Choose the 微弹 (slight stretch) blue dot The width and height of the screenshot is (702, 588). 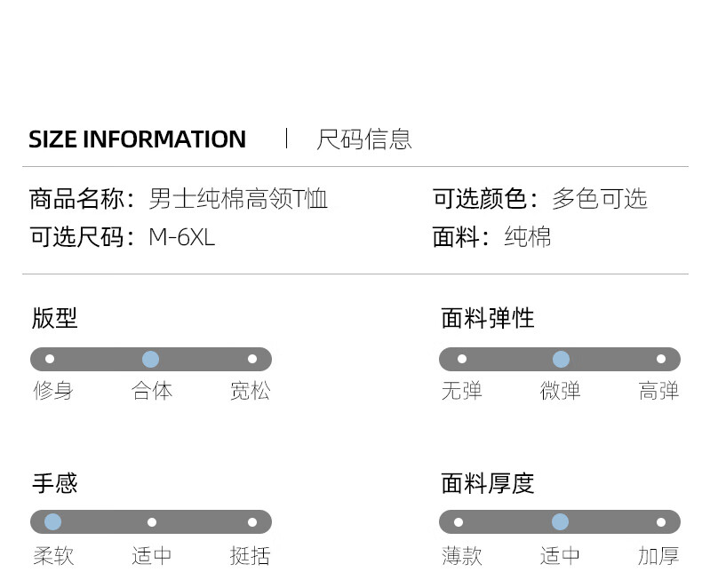click(561, 359)
